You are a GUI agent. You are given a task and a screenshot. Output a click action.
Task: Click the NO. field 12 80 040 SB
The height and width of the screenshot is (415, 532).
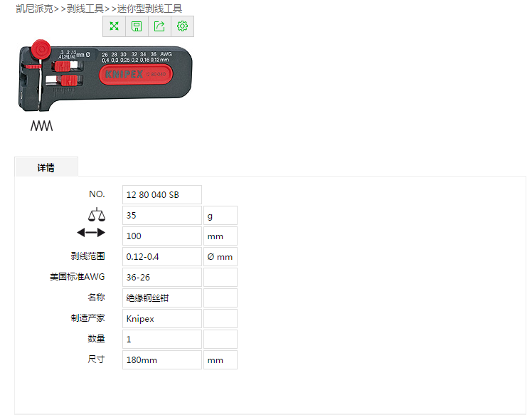[x=162, y=194]
